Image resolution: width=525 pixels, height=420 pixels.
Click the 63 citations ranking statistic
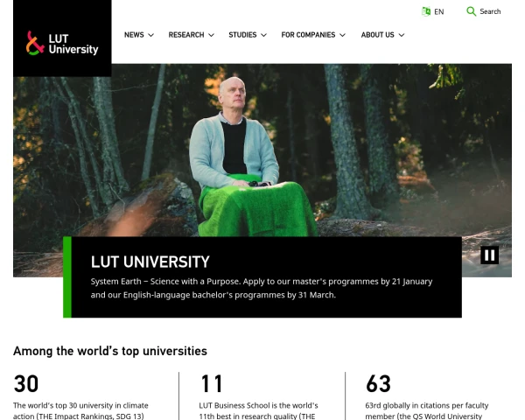pos(378,384)
